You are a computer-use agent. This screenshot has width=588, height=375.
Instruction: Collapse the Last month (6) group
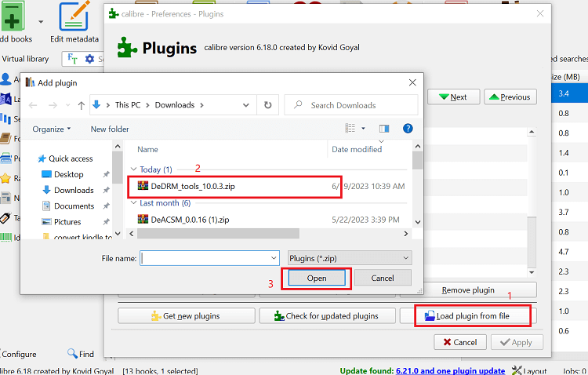[x=133, y=202]
